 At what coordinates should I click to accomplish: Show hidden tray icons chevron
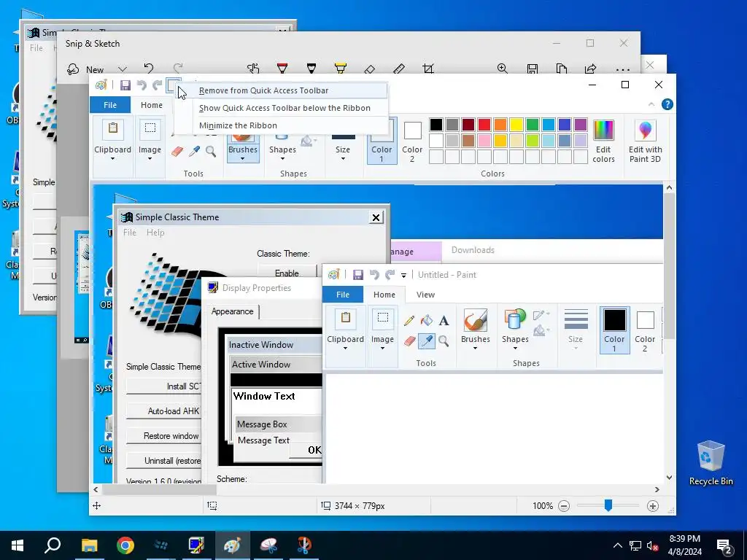tap(617, 545)
